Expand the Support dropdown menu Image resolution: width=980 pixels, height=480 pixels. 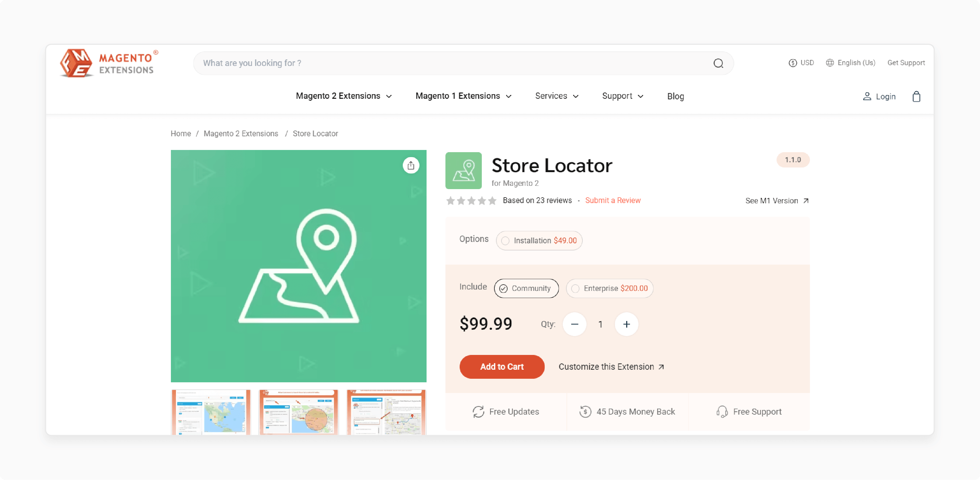tap(622, 96)
